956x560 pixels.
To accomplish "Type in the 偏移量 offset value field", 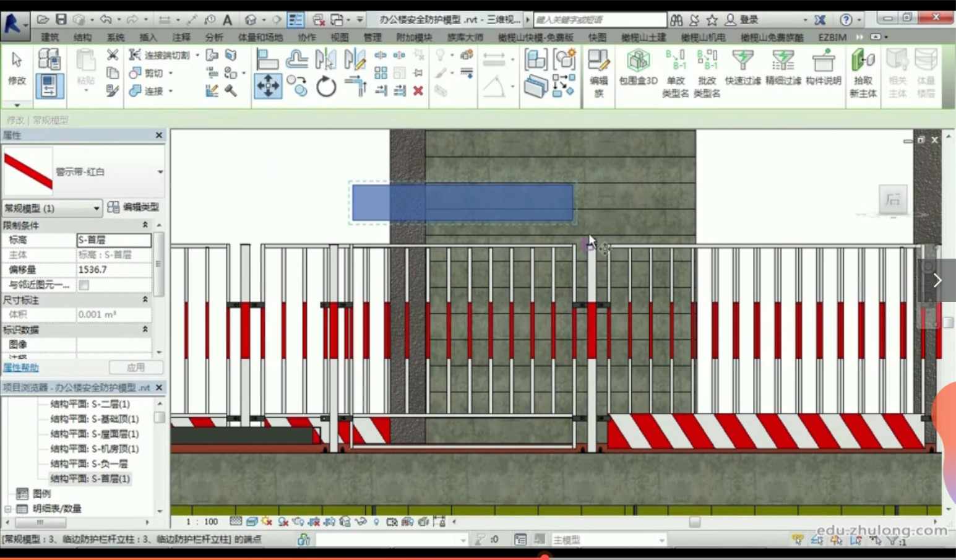I will coord(114,269).
